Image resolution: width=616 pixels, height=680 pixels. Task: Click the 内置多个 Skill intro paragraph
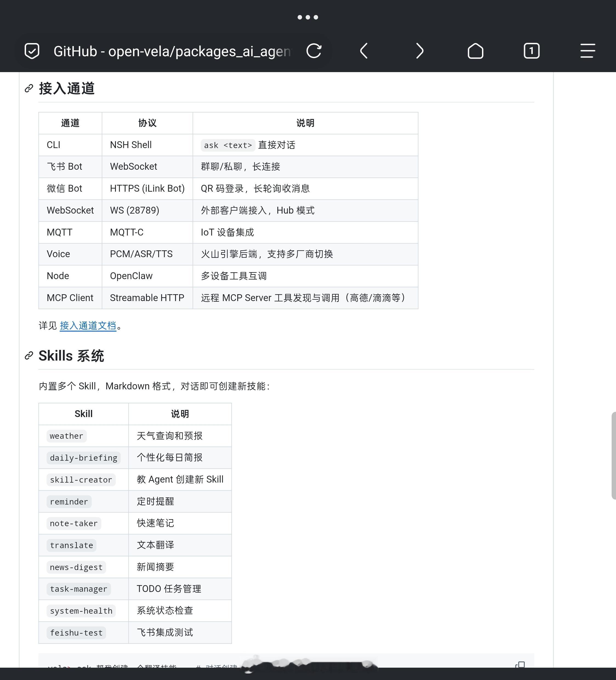155,386
